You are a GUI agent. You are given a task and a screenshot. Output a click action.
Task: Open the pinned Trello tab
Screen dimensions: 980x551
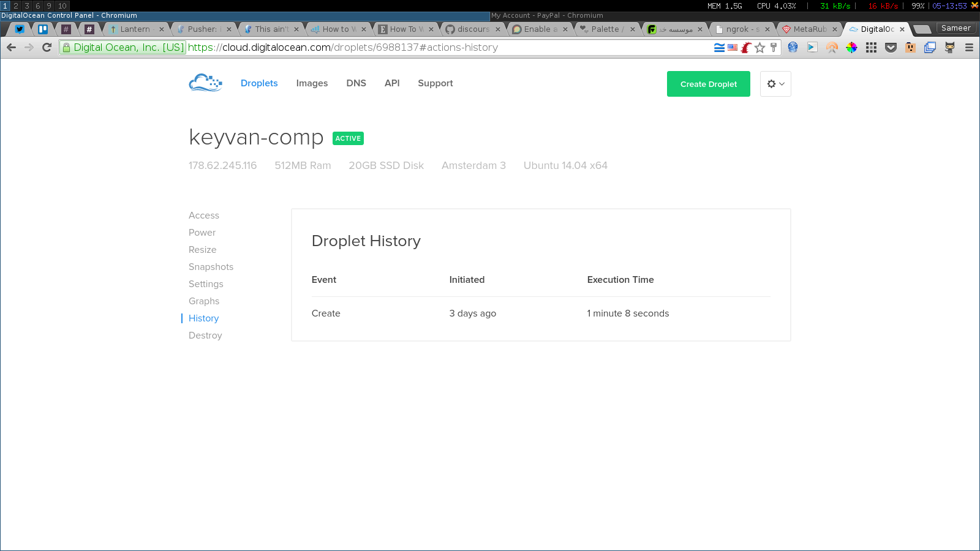point(43,29)
